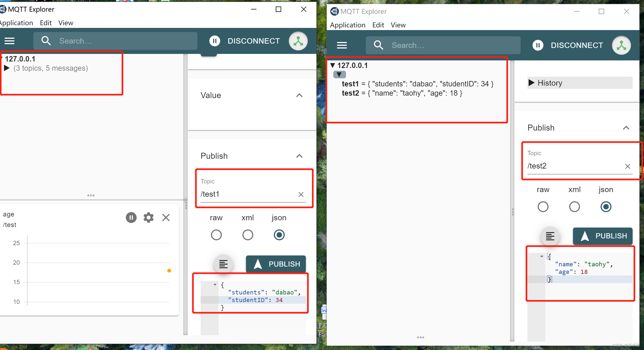Image resolution: width=644 pixels, height=350 pixels.
Task: Click PUBLISH button in left window
Action: coord(276,264)
